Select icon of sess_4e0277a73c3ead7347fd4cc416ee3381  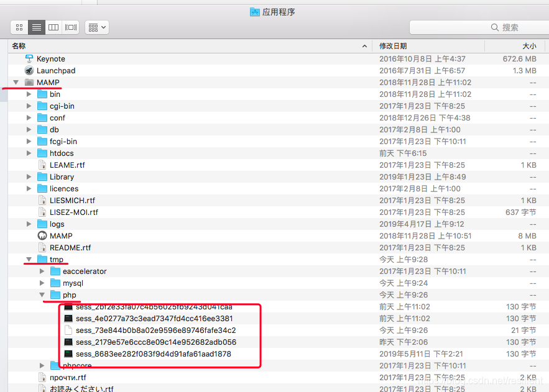point(68,319)
